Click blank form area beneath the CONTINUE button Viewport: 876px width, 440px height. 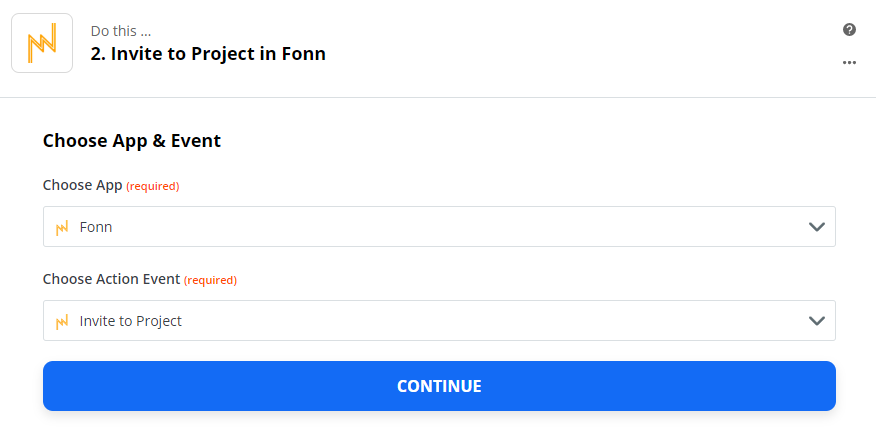438,425
